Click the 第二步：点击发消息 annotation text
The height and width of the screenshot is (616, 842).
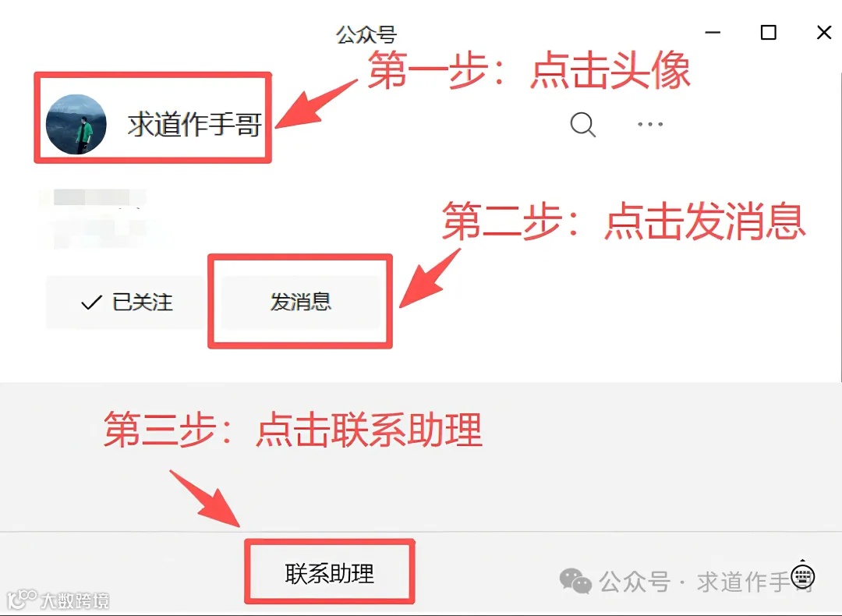[624, 221]
